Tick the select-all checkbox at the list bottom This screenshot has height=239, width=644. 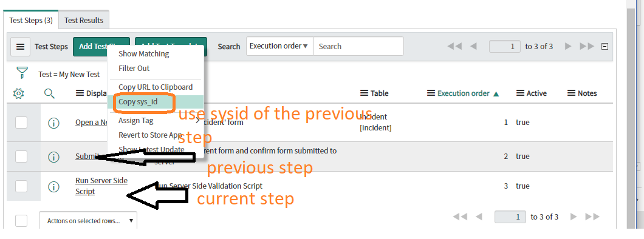pyautogui.click(x=21, y=221)
